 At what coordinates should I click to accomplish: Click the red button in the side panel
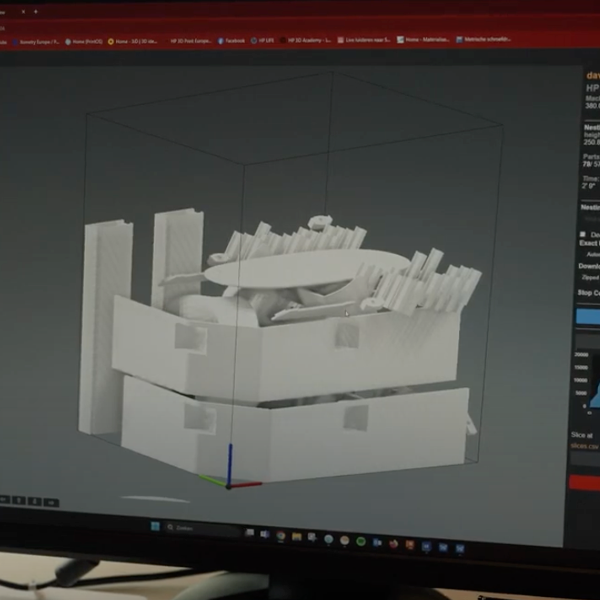point(584,482)
